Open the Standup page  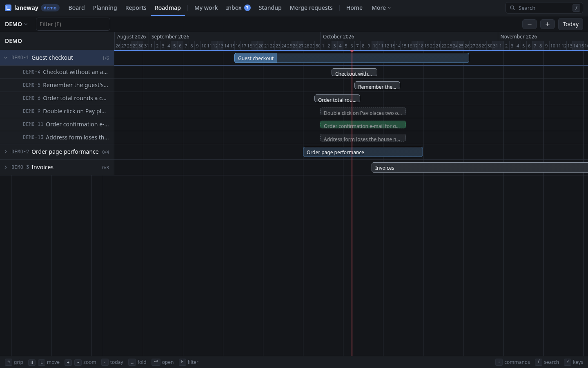pyautogui.click(x=270, y=8)
